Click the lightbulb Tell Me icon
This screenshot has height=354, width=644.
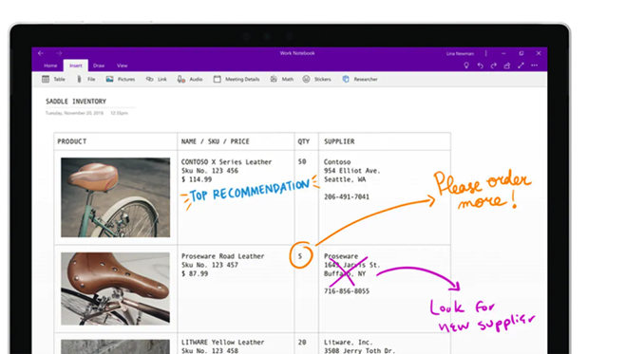466,65
